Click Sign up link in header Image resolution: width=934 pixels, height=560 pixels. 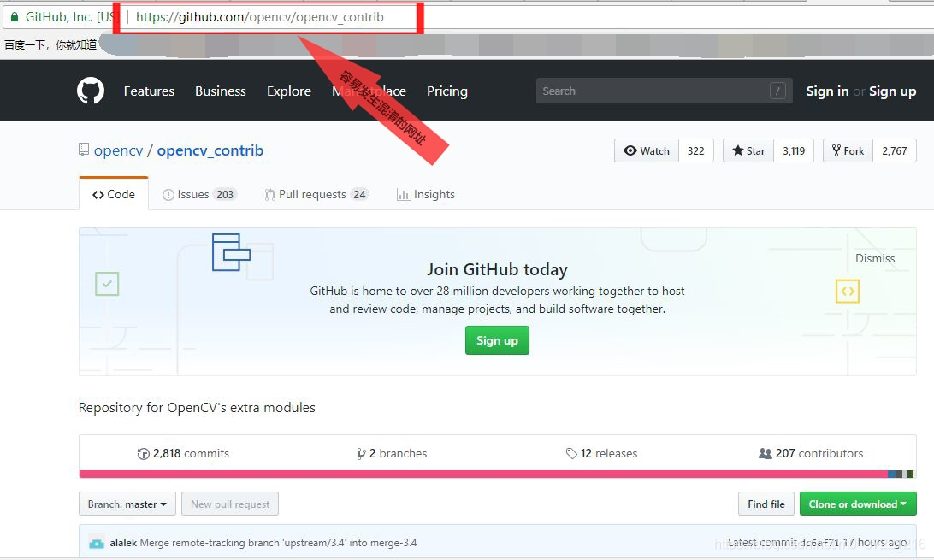[892, 91]
